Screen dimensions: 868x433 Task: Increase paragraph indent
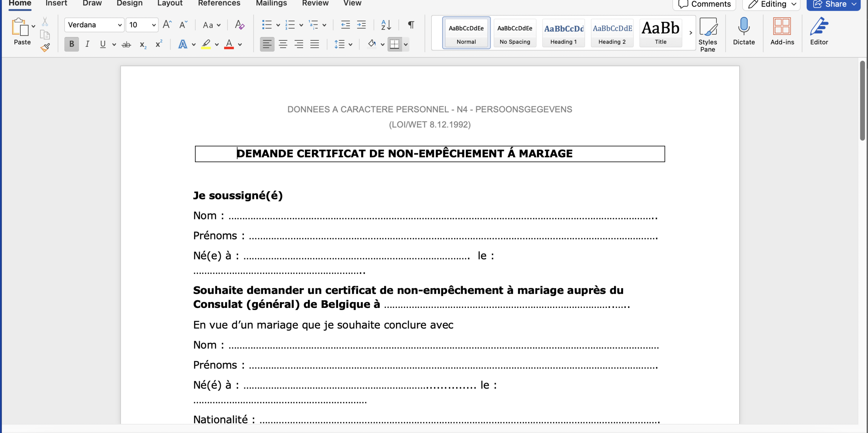tap(361, 25)
